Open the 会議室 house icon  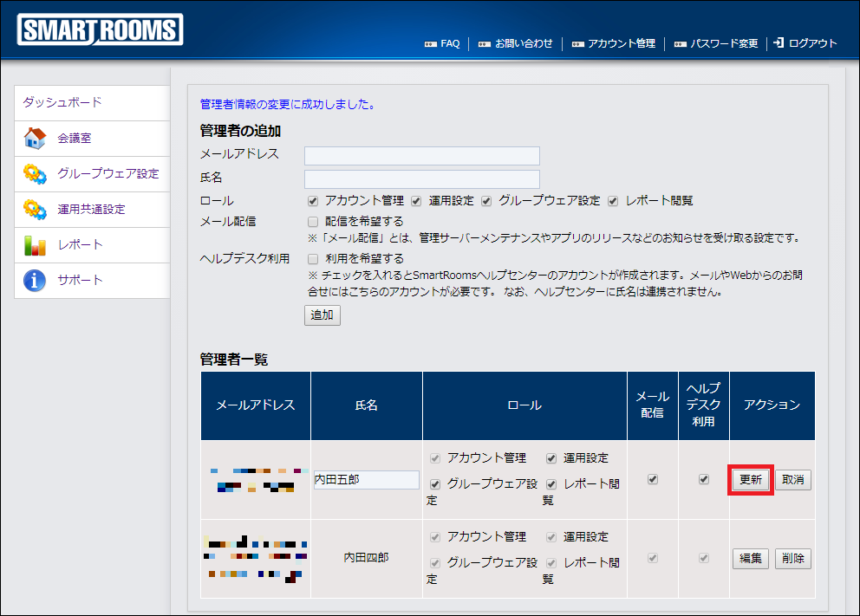pyautogui.click(x=35, y=139)
